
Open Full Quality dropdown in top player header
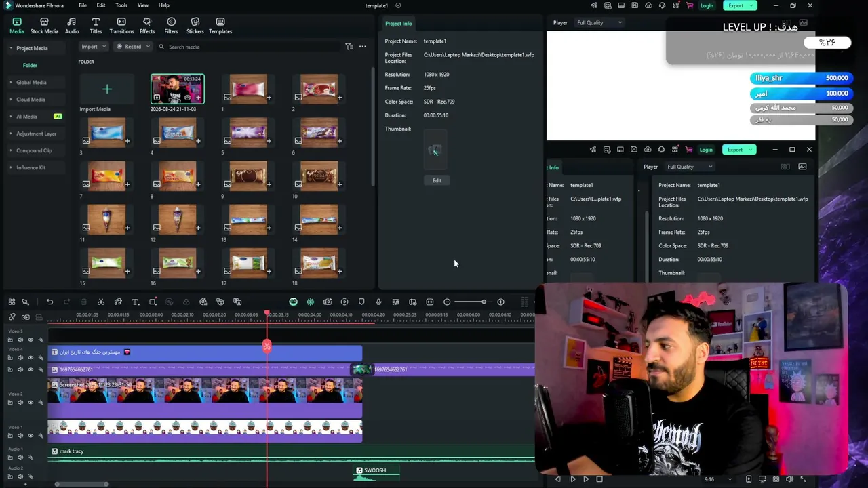(599, 22)
